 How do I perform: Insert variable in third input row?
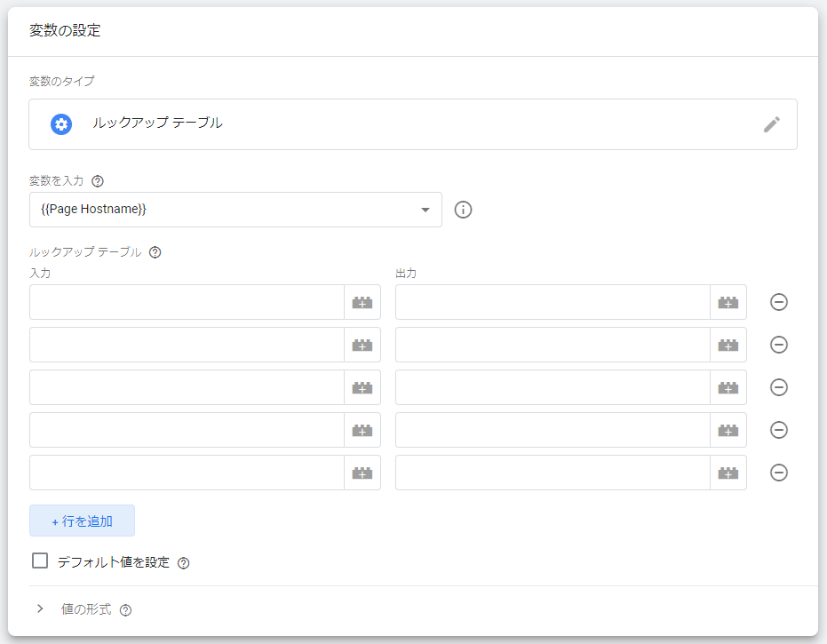click(x=362, y=387)
